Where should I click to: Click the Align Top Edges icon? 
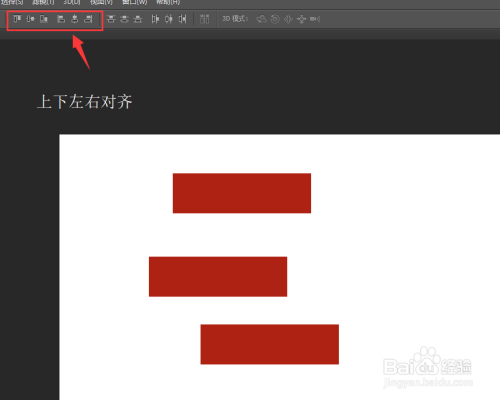17,19
